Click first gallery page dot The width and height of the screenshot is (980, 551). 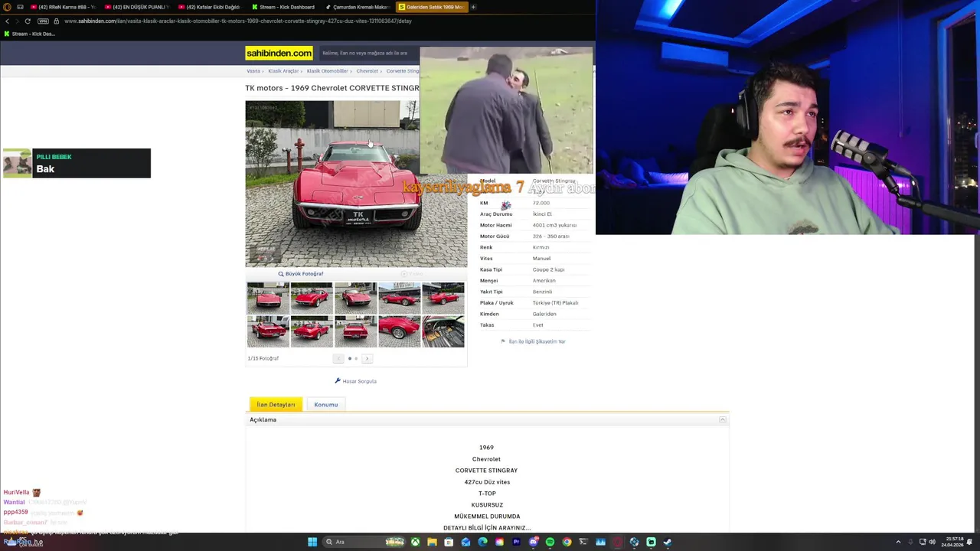350,358
